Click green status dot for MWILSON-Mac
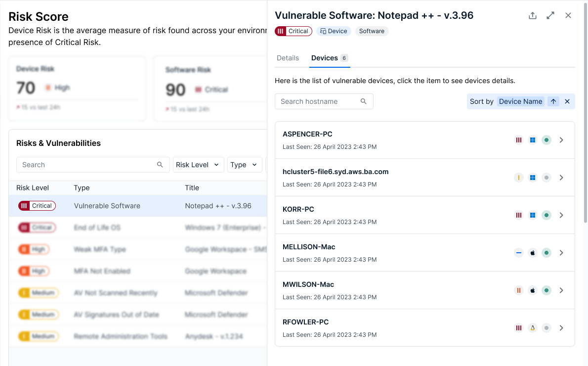Screen dimensions: 588x366 click(x=546, y=290)
